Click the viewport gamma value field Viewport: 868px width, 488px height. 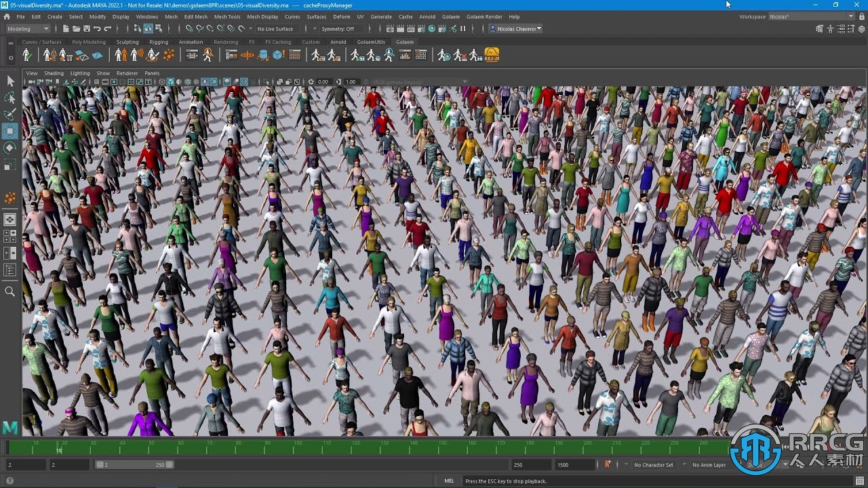pyautogui.click(x=351, y=82)
